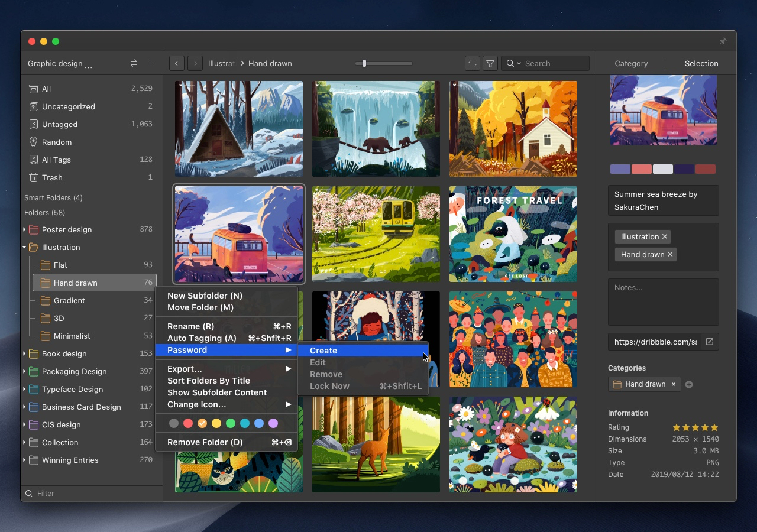Expand the Packaging Design folder
Image resolution: width=757 pixels, height=532 pixels.
(x=24, y=371)
